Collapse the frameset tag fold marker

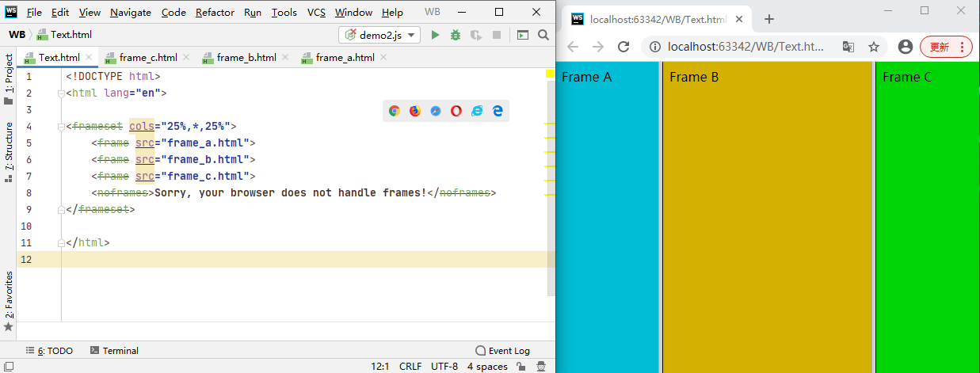(x=60, y=127)
